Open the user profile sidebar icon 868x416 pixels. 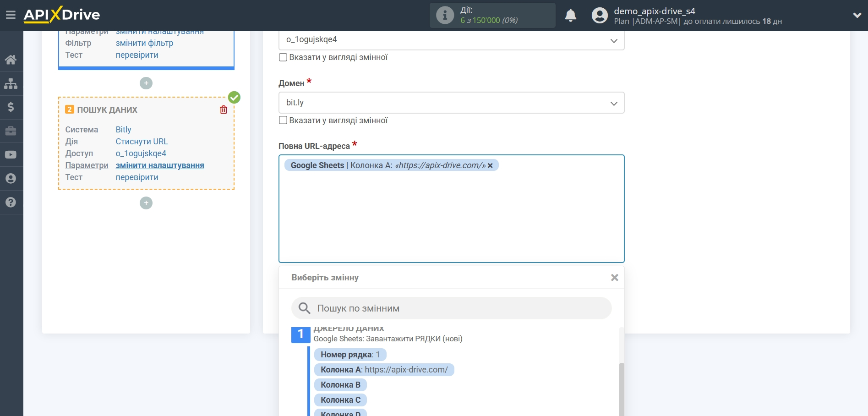pyautogui.click(x=11, y=179)
